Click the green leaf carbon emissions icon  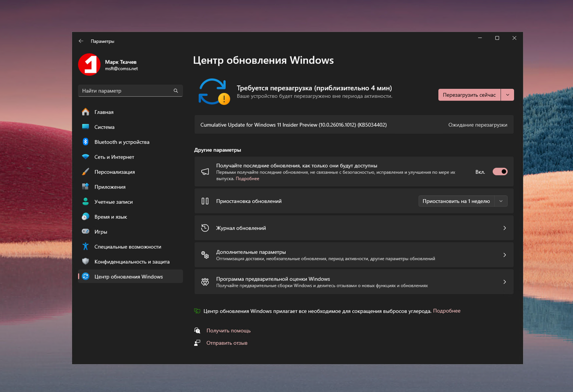click(197, 311)
